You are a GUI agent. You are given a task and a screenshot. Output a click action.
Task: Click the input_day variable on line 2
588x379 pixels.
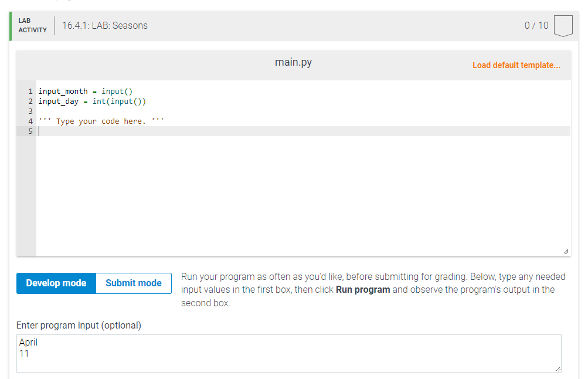(x=57, y=101)
